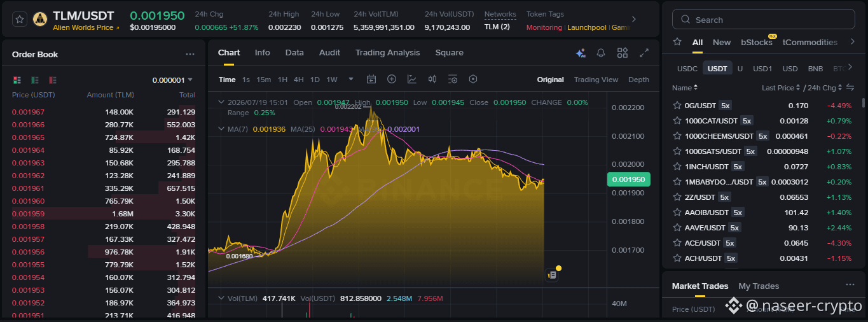
Task: Click the order marker icon on chart
Action: [552, 275]
